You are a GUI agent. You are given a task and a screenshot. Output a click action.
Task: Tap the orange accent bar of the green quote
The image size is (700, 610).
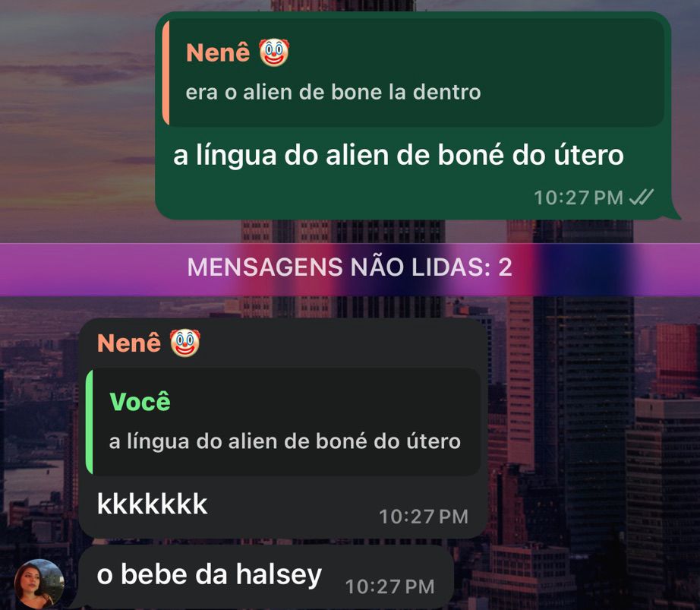tap(166, 72)
